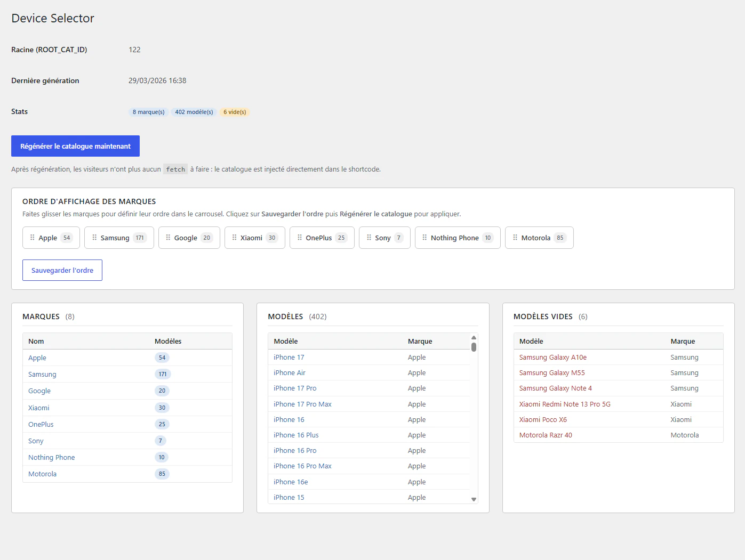Open the empty model Samsung Galaxy M55
This screenshot has height=560, width=745.
[552, 373]
